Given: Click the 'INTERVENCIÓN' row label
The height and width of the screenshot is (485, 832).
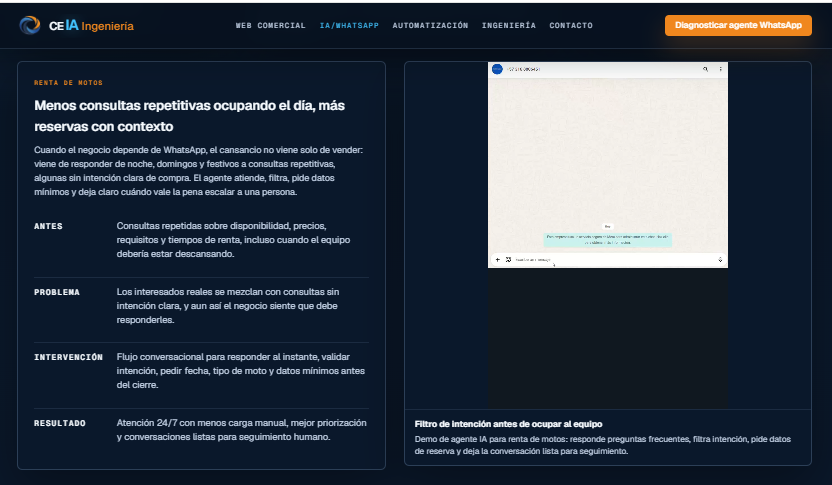Looking at the screenshot, I should (x=68, y=357).
